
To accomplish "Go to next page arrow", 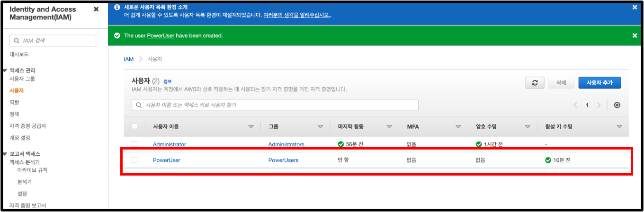I will pos(599,105).
